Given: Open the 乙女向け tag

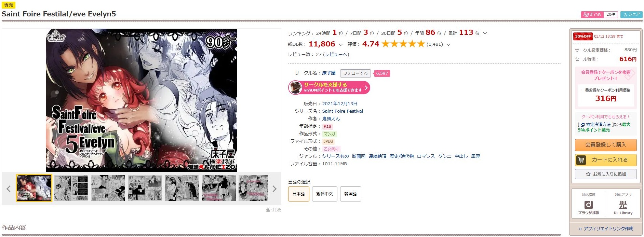Looking at the screenshot, I should click(x=331, y=149).
